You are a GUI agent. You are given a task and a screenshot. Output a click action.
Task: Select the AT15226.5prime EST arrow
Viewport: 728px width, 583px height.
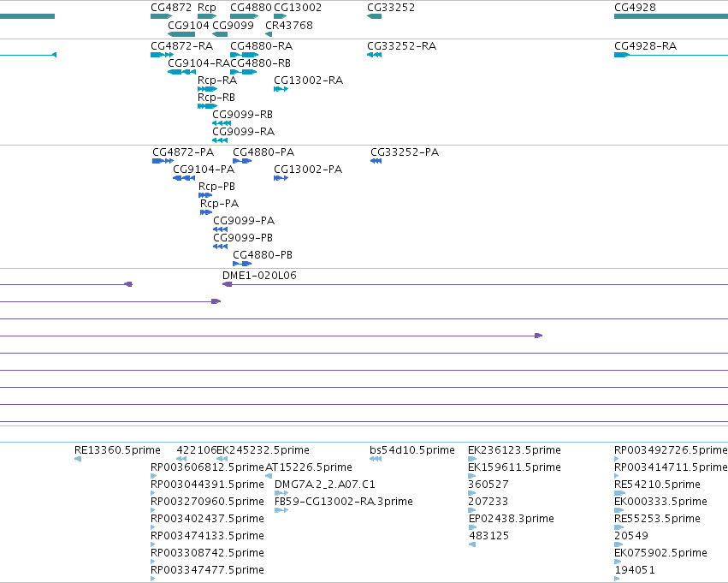(269, 476)
